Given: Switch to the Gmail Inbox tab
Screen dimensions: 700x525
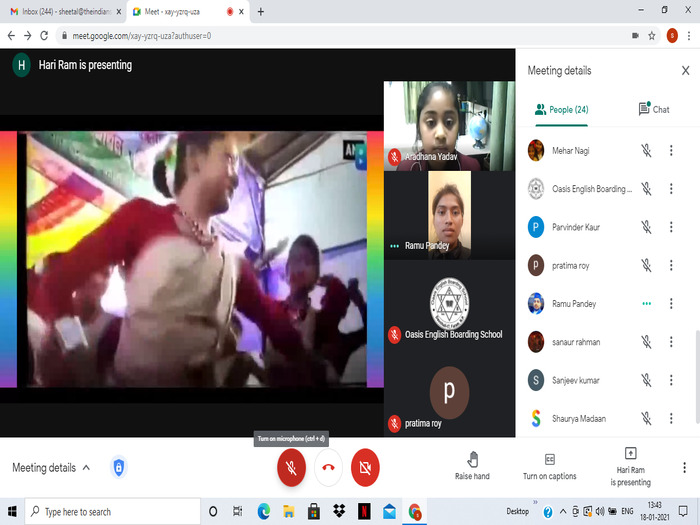Looking at the screenshot, I should coord(65,12).
